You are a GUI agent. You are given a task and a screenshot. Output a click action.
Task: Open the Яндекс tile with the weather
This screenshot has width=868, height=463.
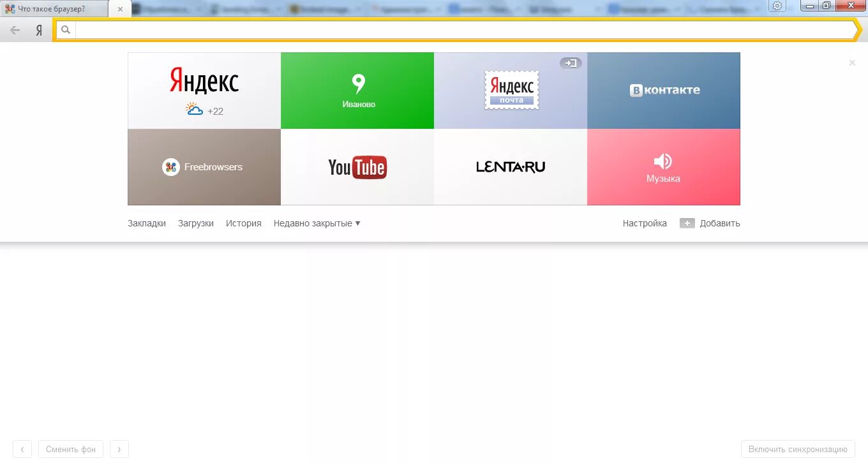[204, 91]
